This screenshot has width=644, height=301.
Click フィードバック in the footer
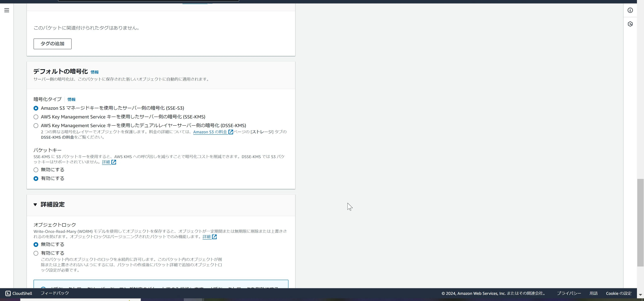point(55,293)
